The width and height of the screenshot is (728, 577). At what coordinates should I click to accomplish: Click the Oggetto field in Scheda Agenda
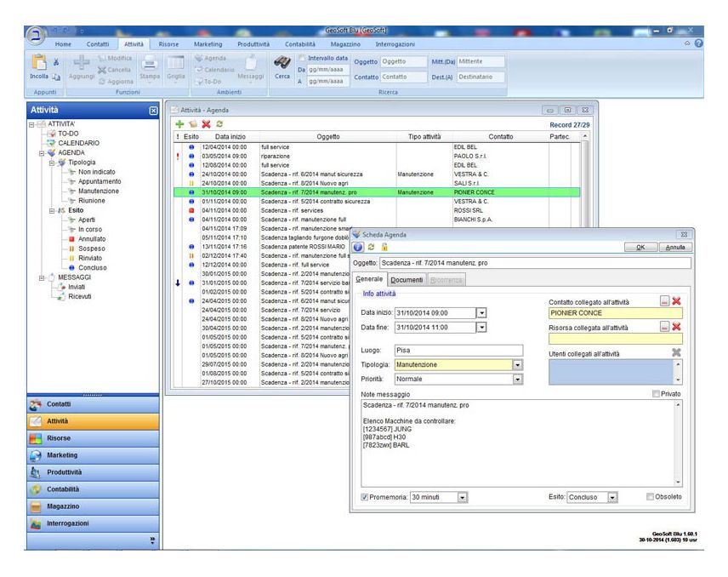tap(535, 263)
